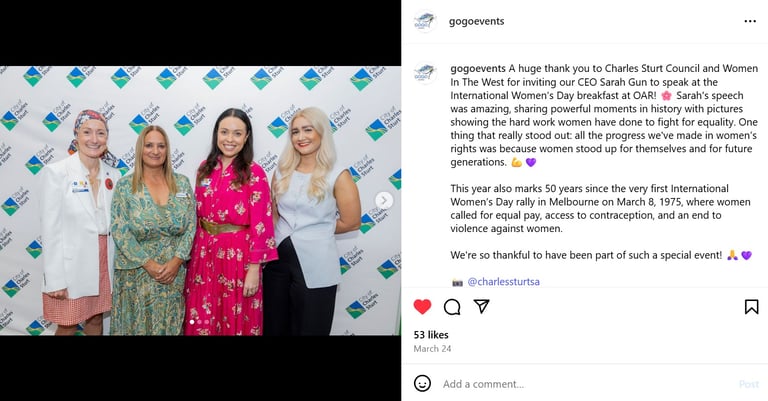Select the second carousel dot indicator
The width and height of the screenshot is (768, 401).
tap(200, 322)
